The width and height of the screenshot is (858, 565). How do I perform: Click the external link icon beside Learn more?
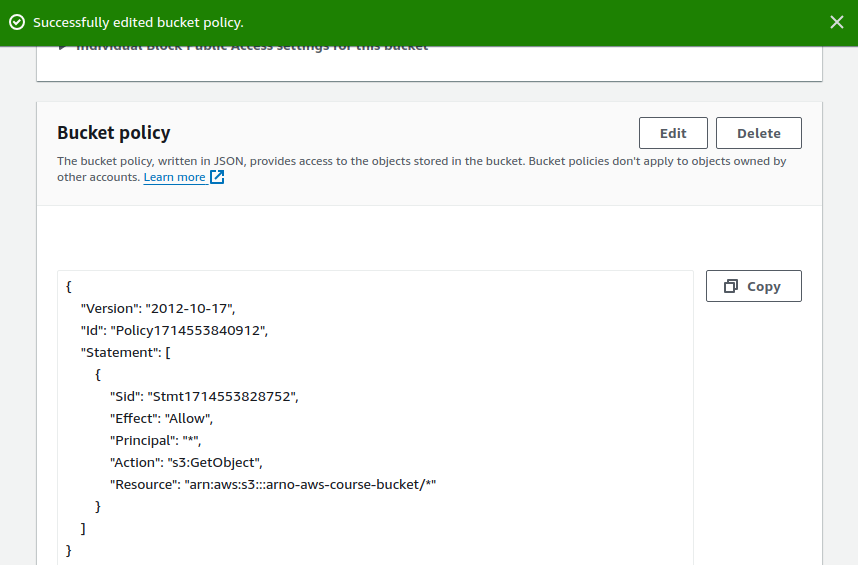217,177
